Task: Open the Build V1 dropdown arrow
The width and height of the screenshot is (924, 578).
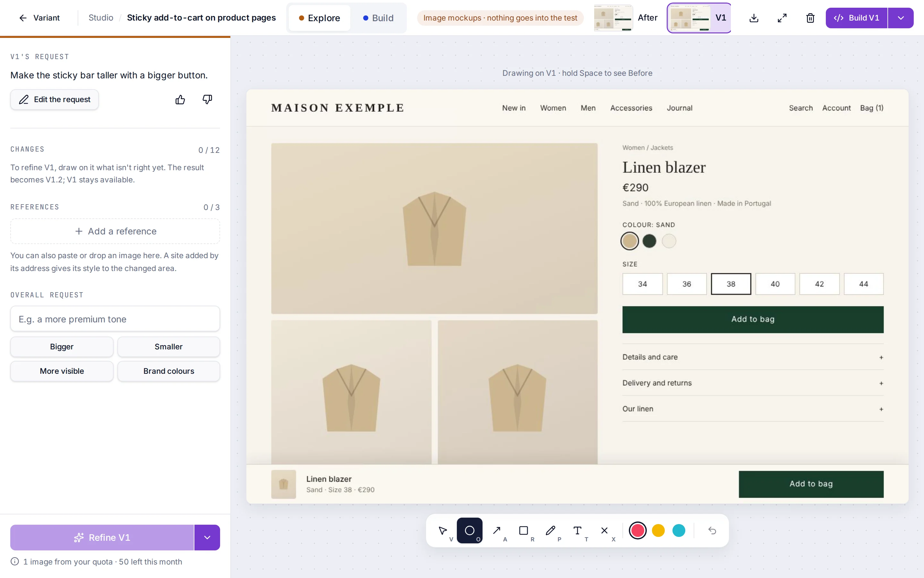Action: pos(901,18)
